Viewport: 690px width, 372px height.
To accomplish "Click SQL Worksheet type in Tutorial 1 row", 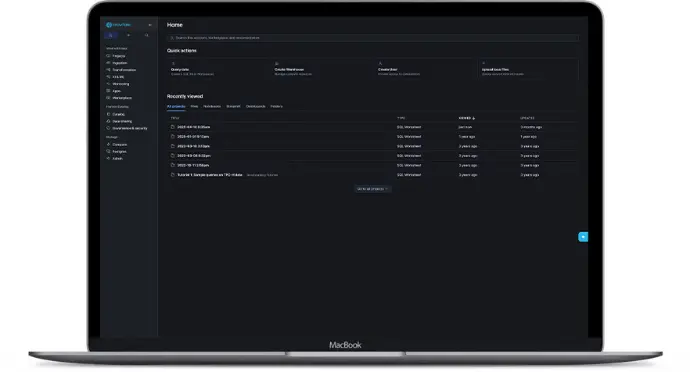I will tap(409, 175).
